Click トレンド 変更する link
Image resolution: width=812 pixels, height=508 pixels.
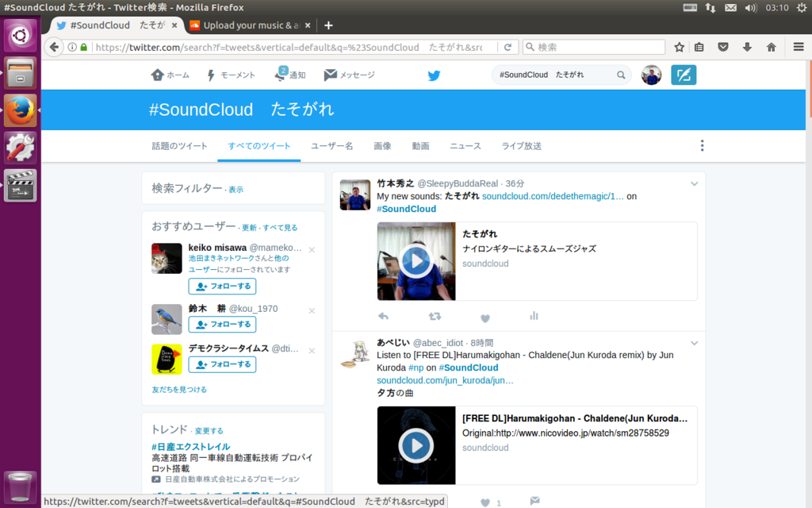[x=209, y=431]
